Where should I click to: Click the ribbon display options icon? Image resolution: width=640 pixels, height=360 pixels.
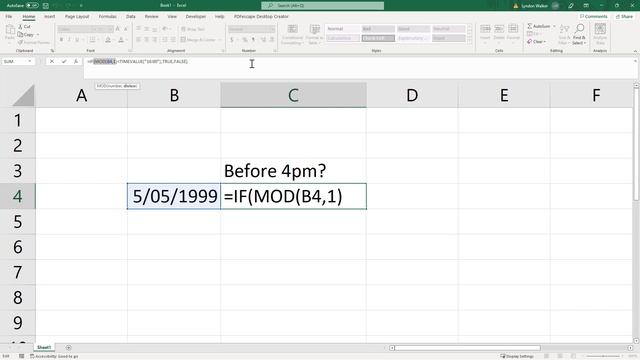(x=586, y=6)
